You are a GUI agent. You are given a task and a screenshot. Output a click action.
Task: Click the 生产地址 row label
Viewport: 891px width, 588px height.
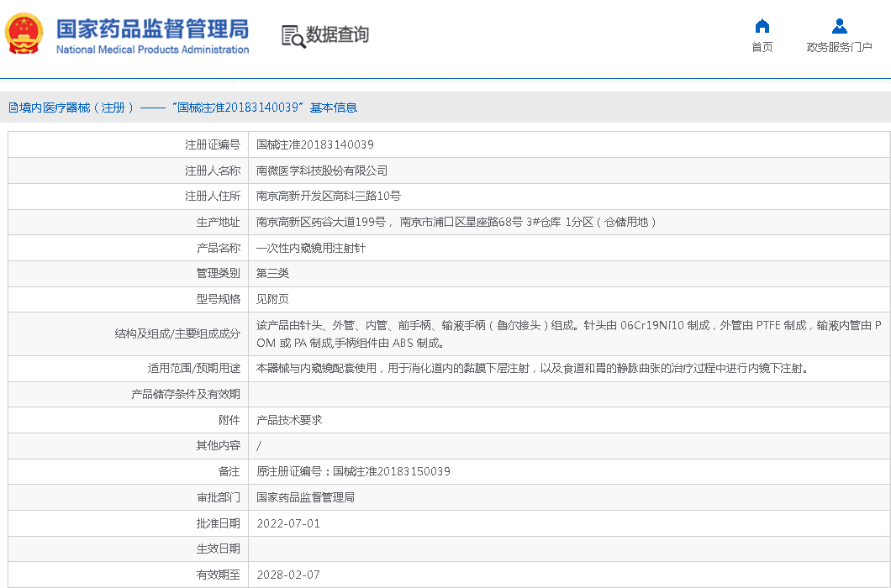point(219,222)
